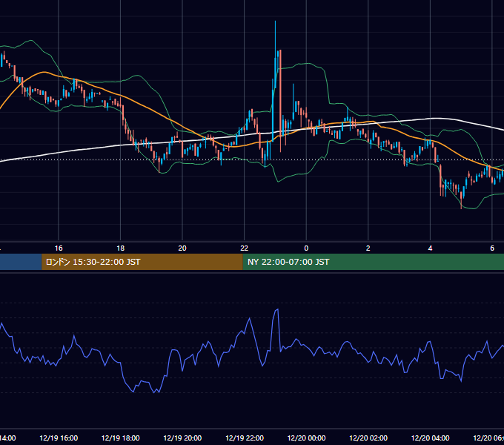Screen dimensions: 504x445
Task: Click the 0 hour label on price chart axis
Action: [306, 248]
